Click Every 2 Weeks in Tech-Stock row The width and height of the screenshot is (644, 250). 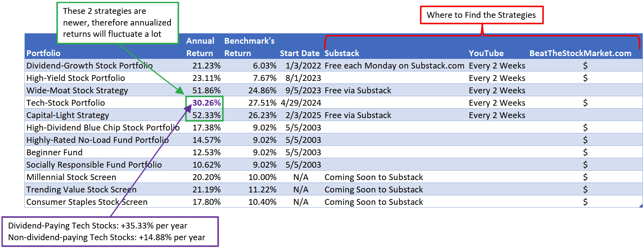pyautogui.click(x=497, y=103)
